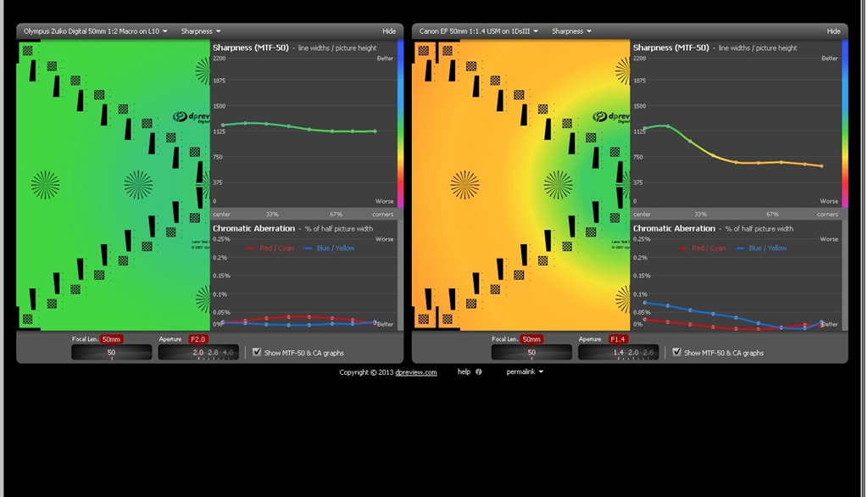
Task: Open the Canon EF 50mm lens selector dropdown
Action: click(x=478, y=31)
